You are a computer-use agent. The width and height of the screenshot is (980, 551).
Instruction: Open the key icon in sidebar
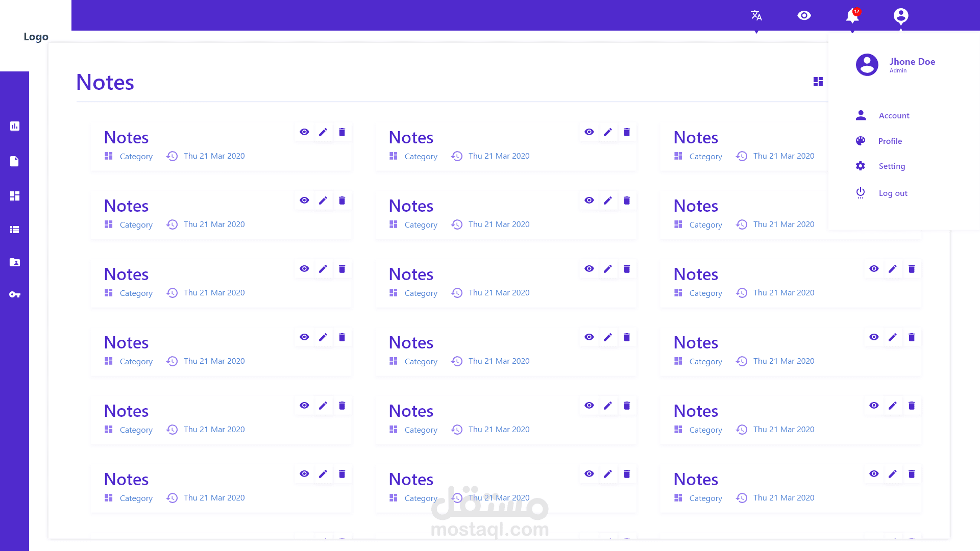(15, 294)
